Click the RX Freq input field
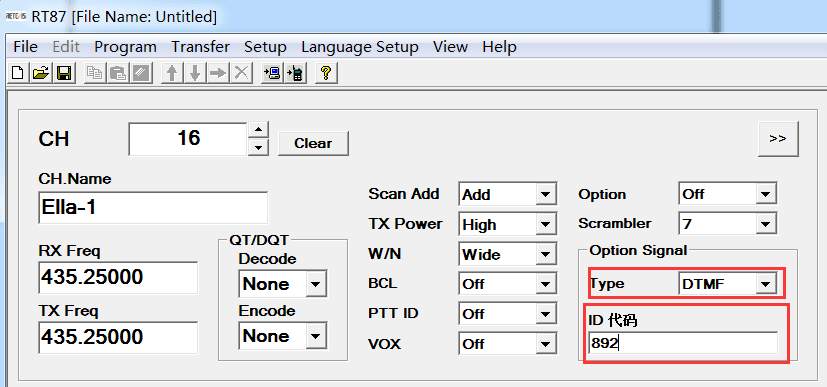Screen dimensions: 827x387 pyautogui.click(x=118, y=277)
